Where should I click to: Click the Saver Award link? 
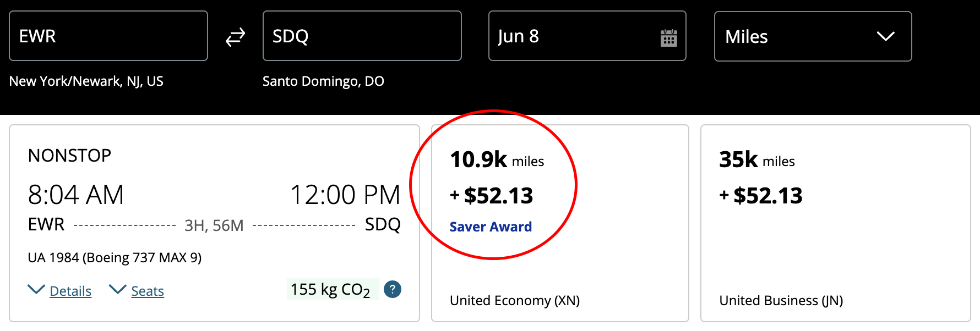(x=491, y=227)
